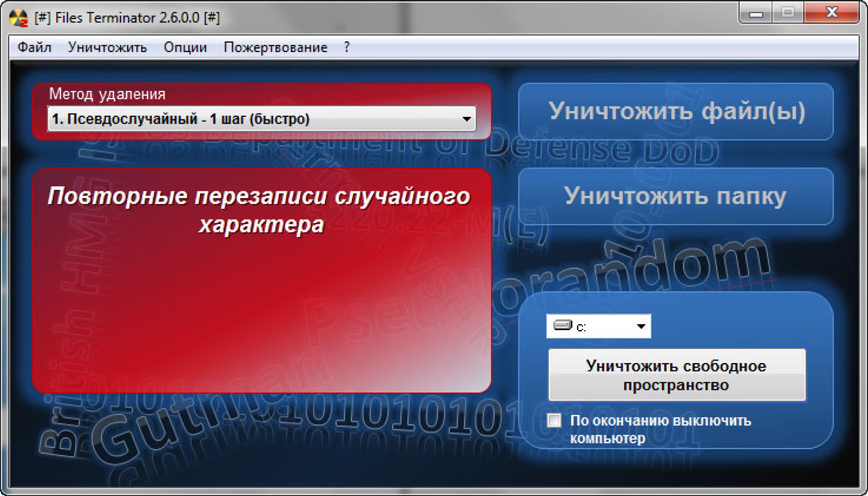Click the Метод удаления label

[x=107, y=94]
